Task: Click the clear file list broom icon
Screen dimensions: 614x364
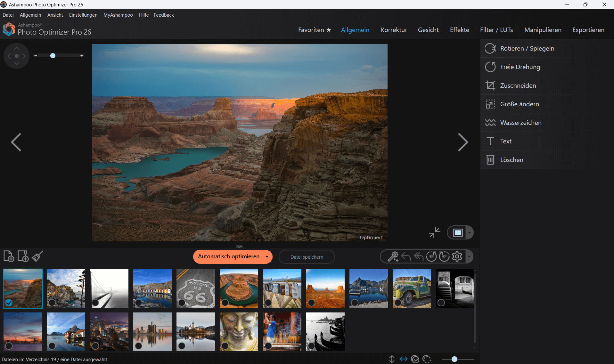Action: (37, 256)
